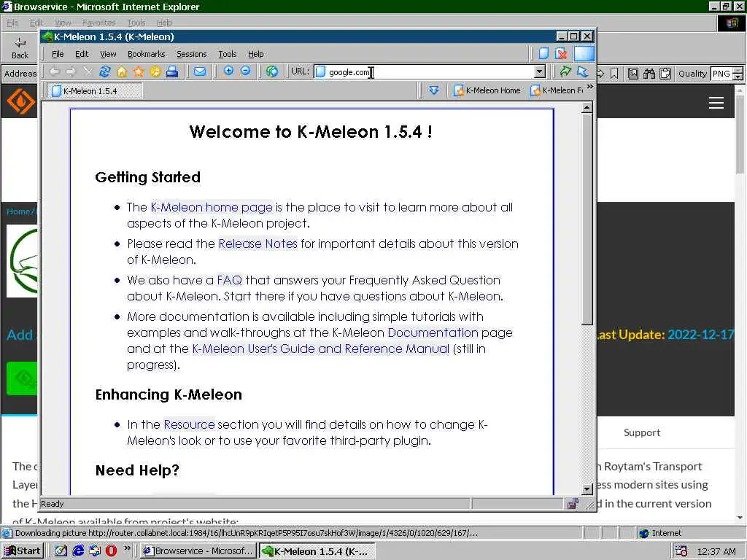Open History with the clock icon
Image resolution: width=747 pixels, height=560 pixels.
pyautogui.click(x=155, y=72)
